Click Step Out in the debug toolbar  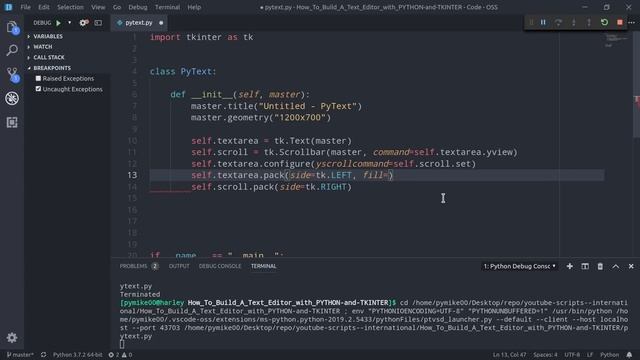pos(589,22)
